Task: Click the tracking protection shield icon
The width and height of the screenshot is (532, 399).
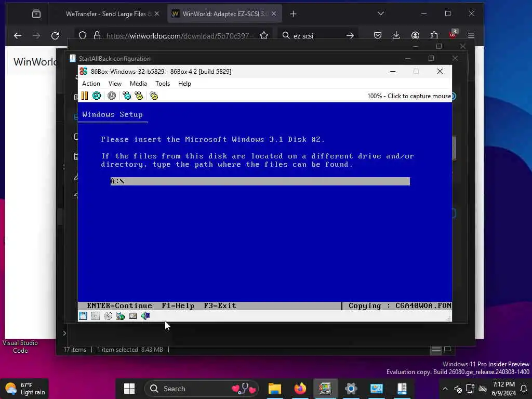Action: 83,35
